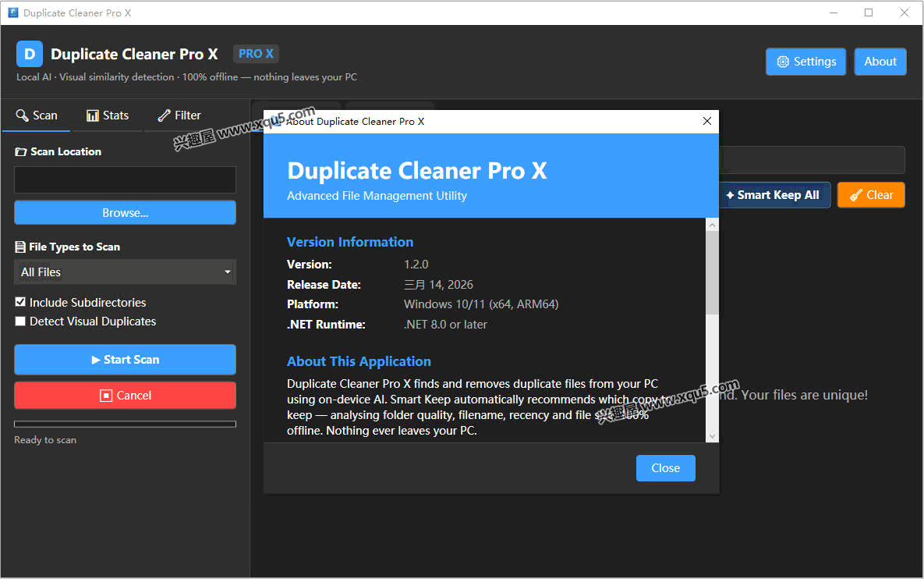Click Start Scan button
Screen dimensions: 924x579
point(125,360)
